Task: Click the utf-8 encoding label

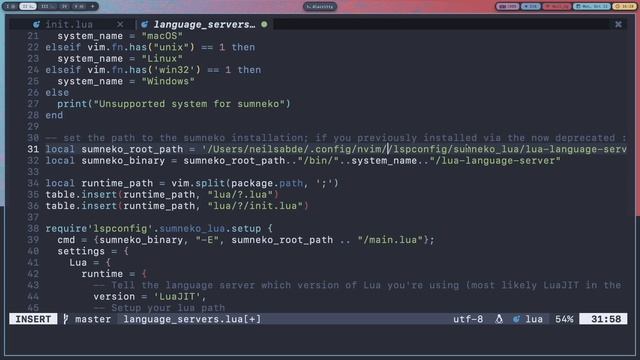Action: pyautogui.click(x=468, y=319)
